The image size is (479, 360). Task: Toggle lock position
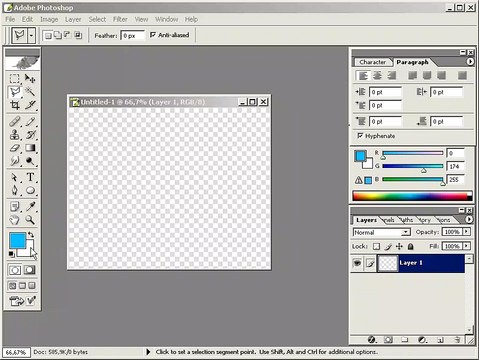(399, 247)
